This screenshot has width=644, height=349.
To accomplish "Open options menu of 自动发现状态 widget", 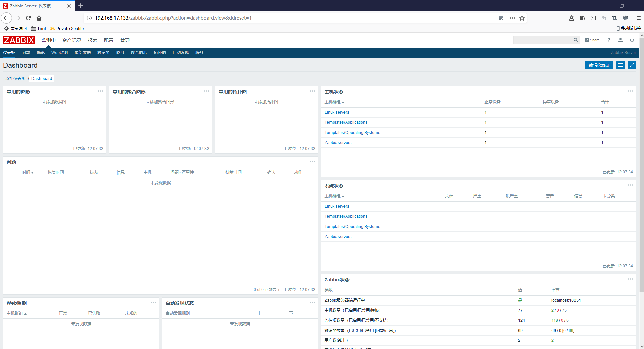I will point(313,302).
